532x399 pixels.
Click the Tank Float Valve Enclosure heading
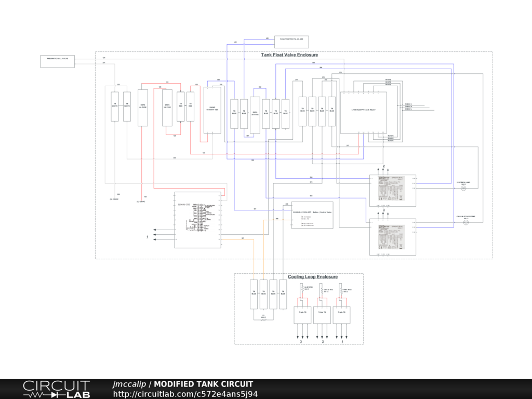coord(289,55)
